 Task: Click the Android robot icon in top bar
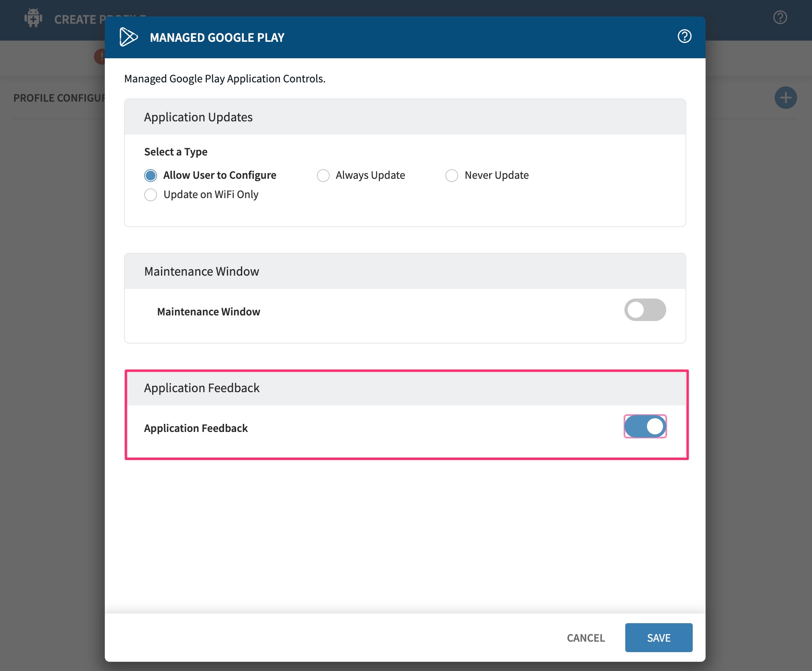tap(33, 18)
